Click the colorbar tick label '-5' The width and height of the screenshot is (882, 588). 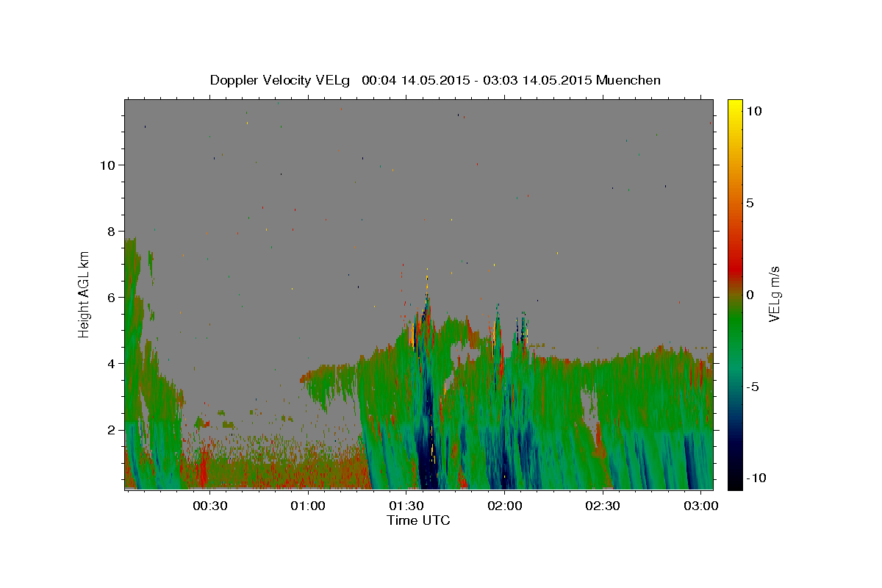coord(753,387)
